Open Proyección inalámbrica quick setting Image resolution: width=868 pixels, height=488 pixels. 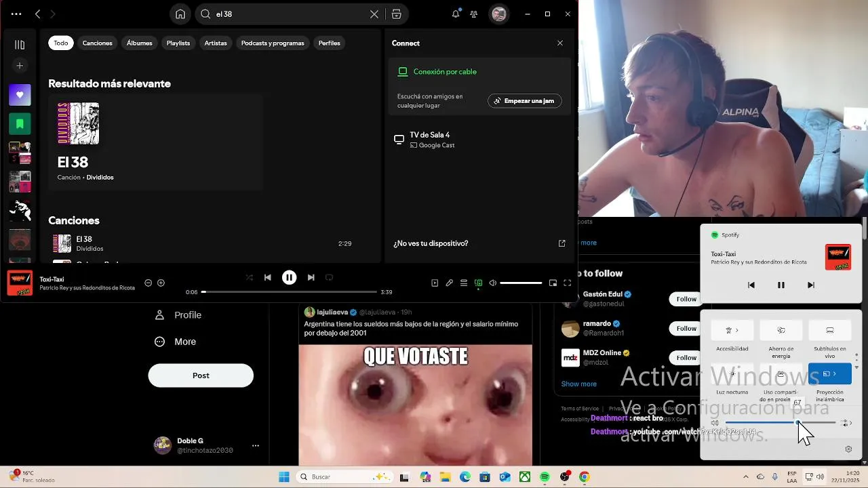830,373
